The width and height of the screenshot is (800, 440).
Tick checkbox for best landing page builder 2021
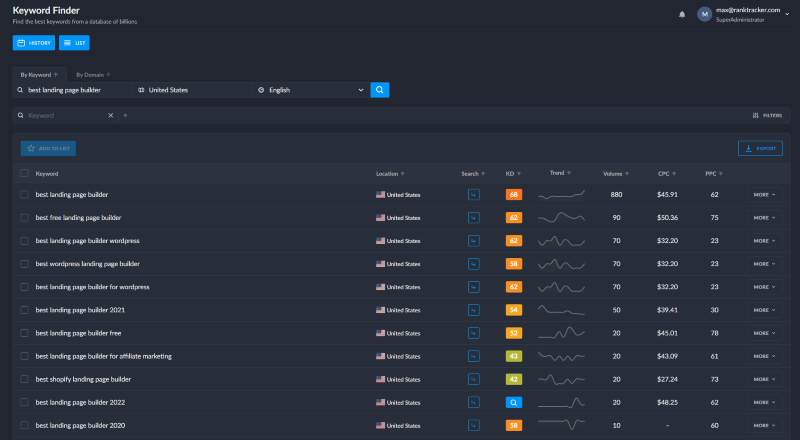click(x=24, y=310)
